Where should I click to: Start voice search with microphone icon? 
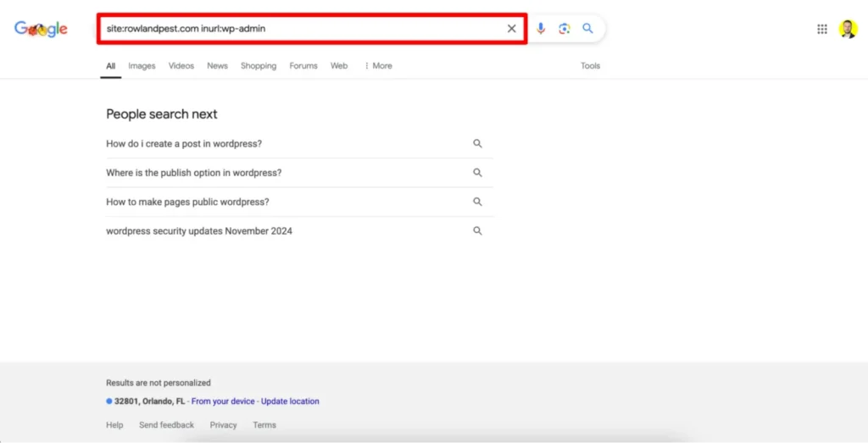click(x=541, y=29)
